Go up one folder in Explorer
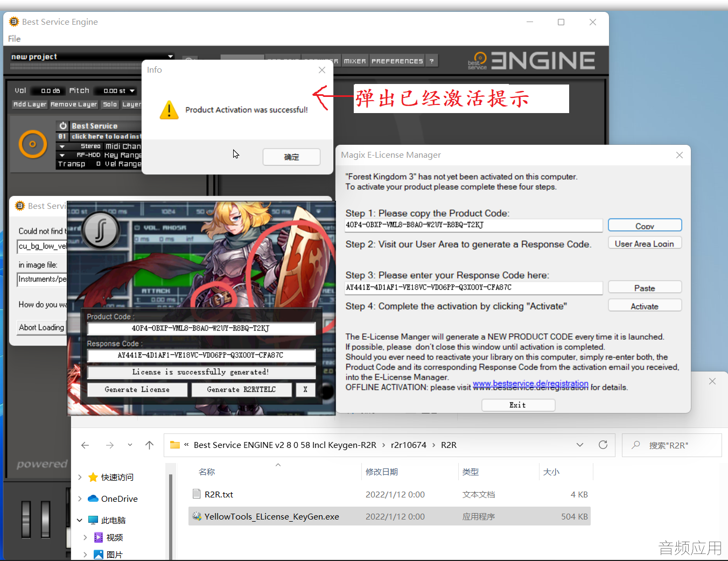The width and height of the screenshot is (728, 561). pos(150,445)
